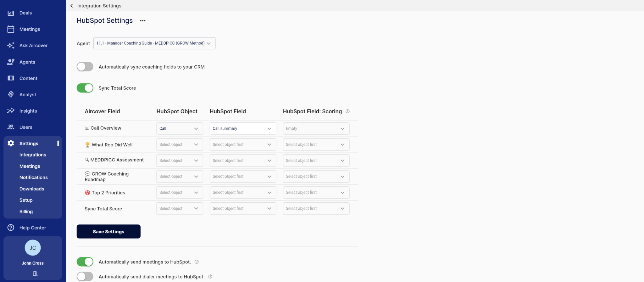Click the Users group icon
The width and height of the screenshot is (644, 282).
(x=11, y=127)
